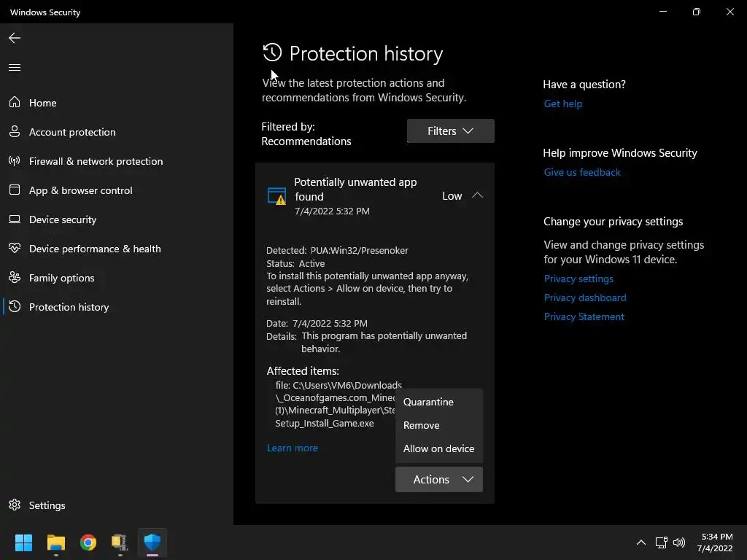Open Account protection from sidebar
747x560 pixels.
click(x=71, y=132)
